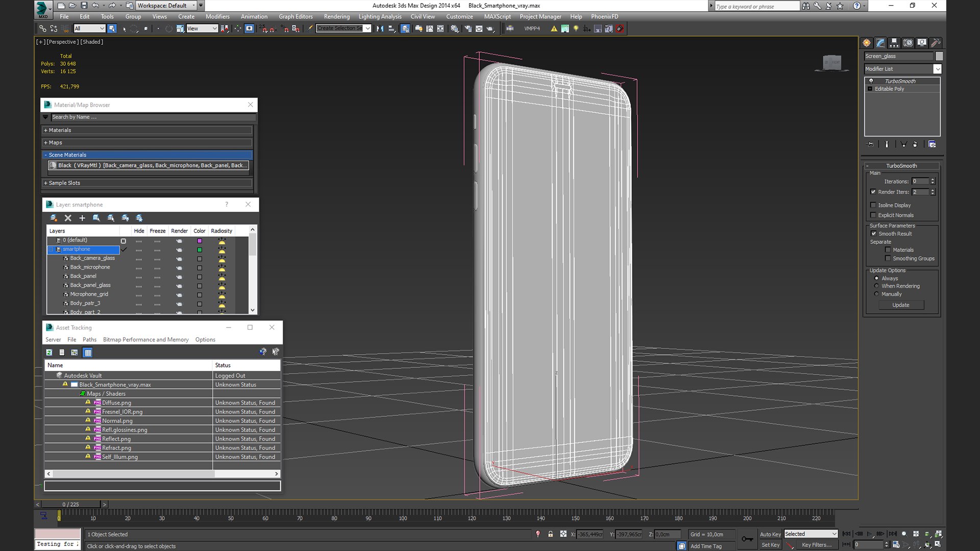Enable Explicit Normals checkbox
The height and width of the screenshot is (551, 980).
(x=873, y=215)
